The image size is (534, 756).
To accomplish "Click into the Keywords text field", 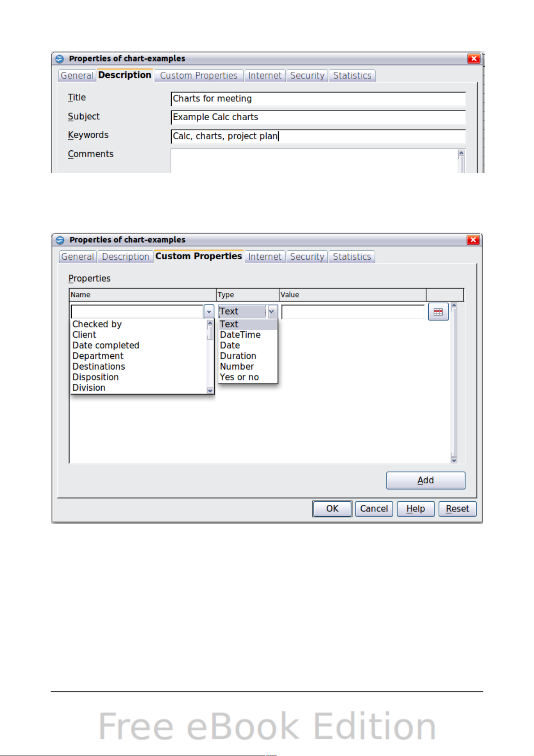I will point(318,136).
